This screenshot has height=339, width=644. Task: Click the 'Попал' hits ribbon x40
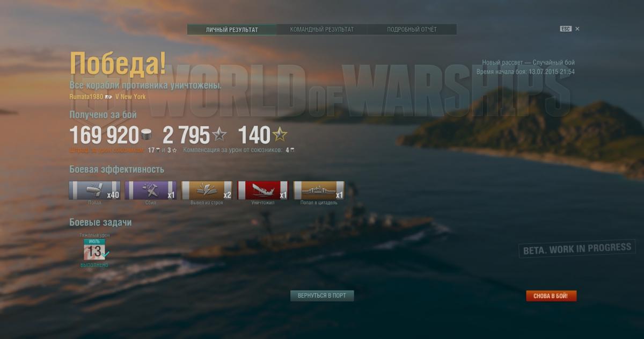94,190
